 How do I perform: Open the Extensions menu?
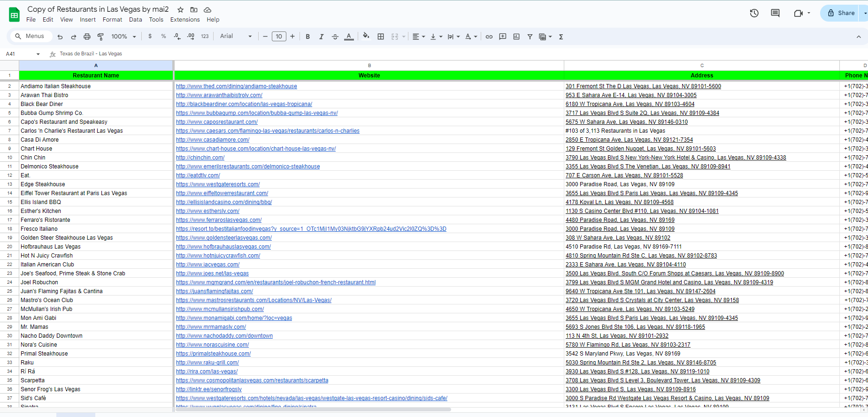click(185, 20)
